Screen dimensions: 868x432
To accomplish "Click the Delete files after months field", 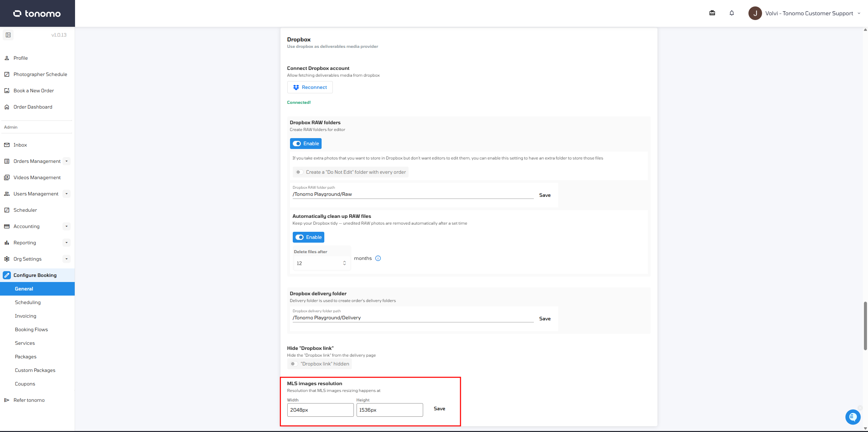I will point(321,263).
